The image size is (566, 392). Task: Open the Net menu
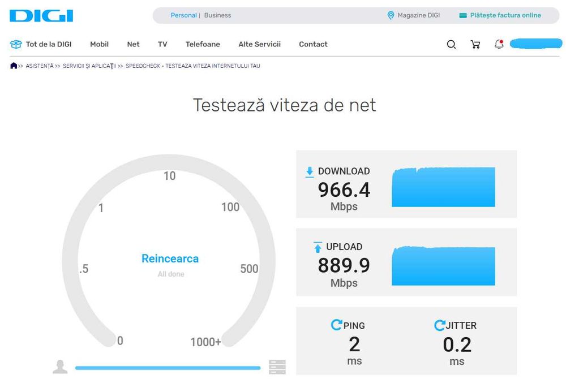click(x=133, y=44)
